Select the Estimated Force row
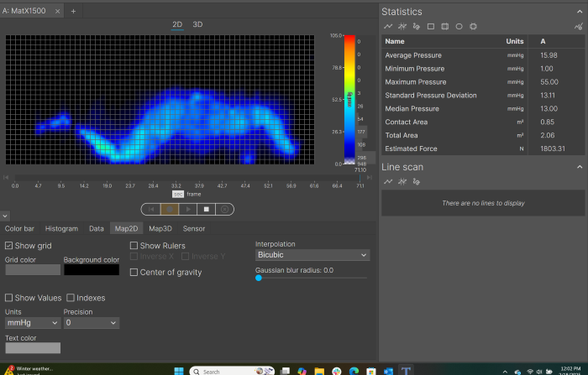The image size is (588, 375). pyautogui.click(x=483, y=148)
